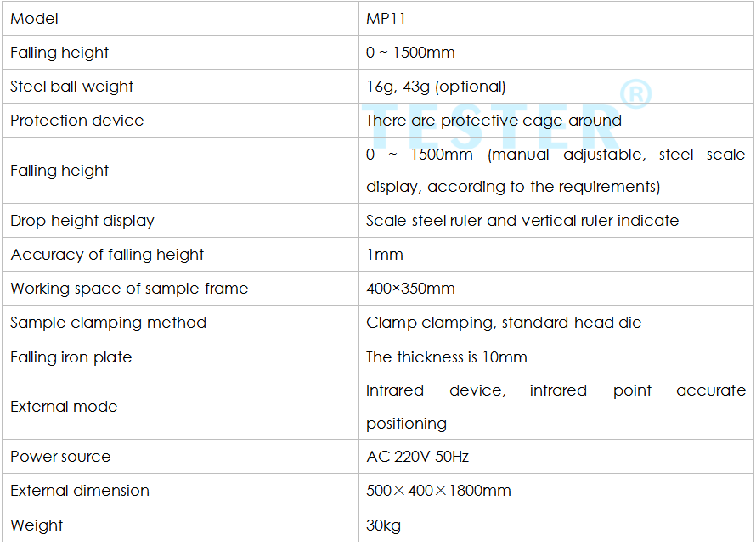The image size is (756, 545).
Task: Click the Drop height display label
Action: (x=82, y=221)
